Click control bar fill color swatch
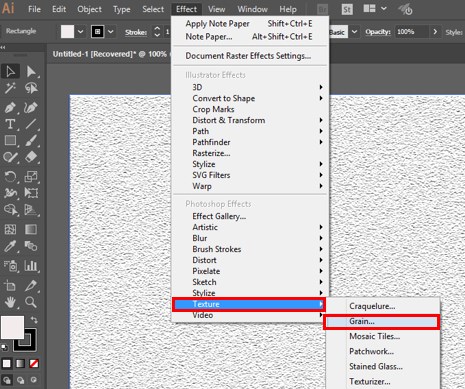465x389 pixels. pyautogui.click(x=67, y=32)
